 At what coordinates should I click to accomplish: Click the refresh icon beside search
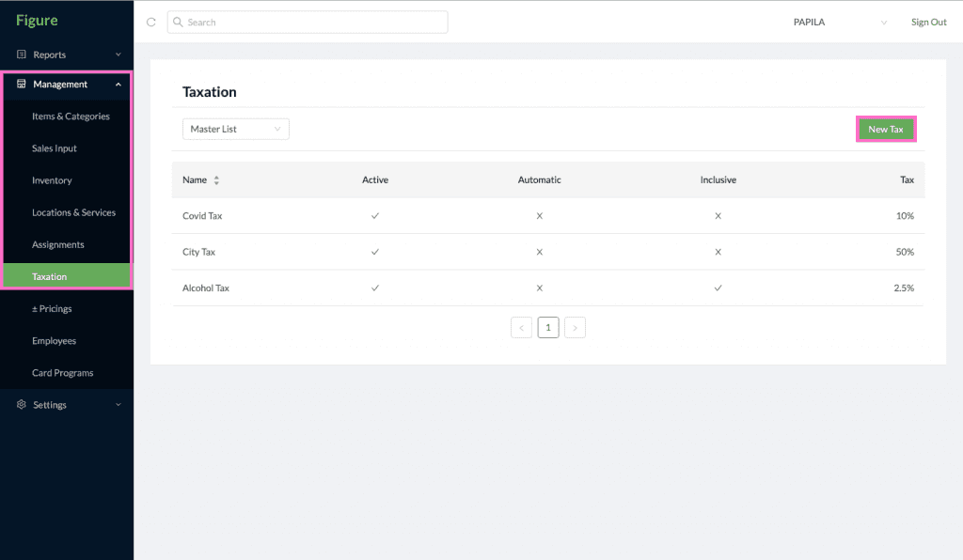tap(151, 23)
